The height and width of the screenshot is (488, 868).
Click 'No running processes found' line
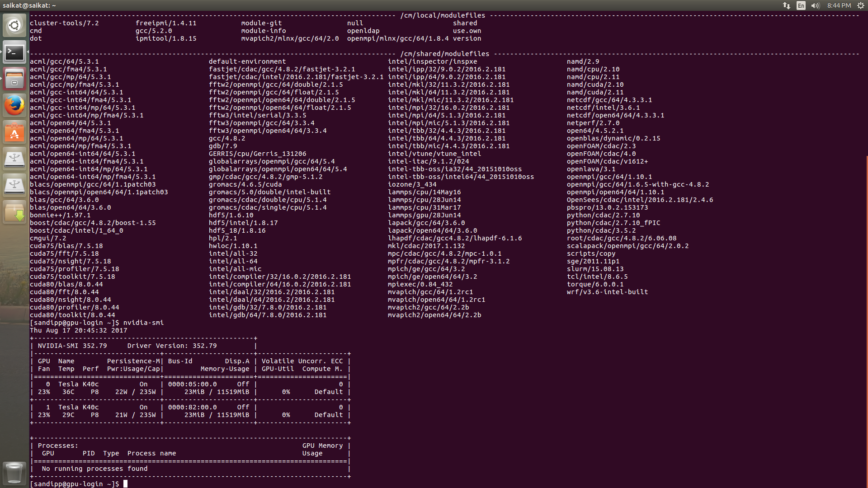click(x=94, y=469)
